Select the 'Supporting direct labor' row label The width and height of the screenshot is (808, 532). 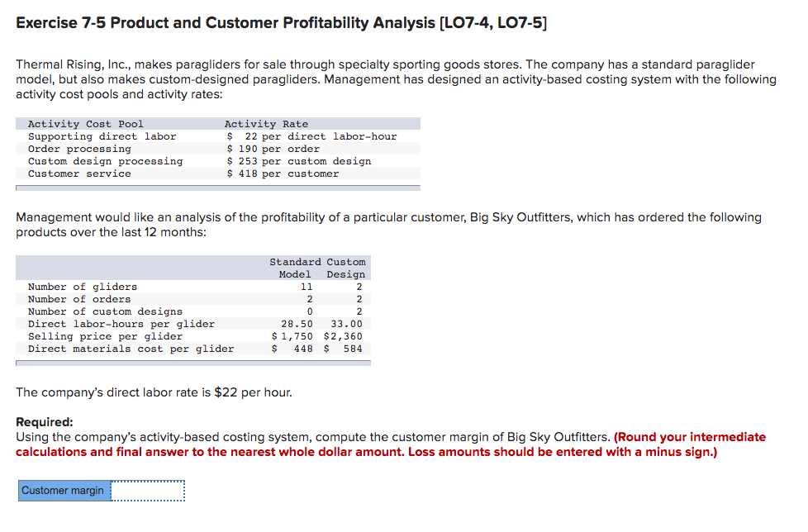pos(102,136)
